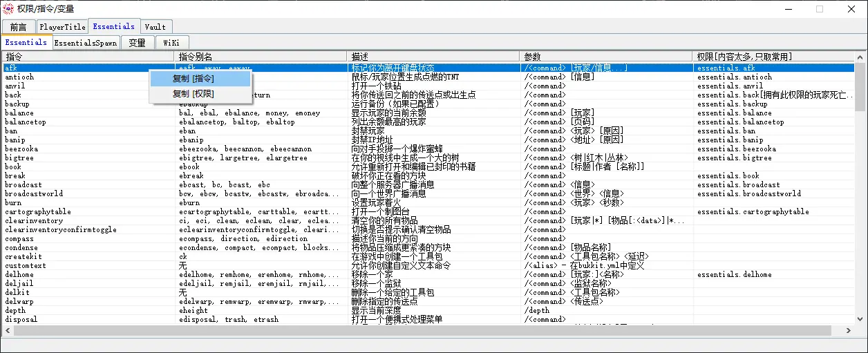Select the beezooka command row
Viewport: 868px width, 353px height.
tap(428, 149)
